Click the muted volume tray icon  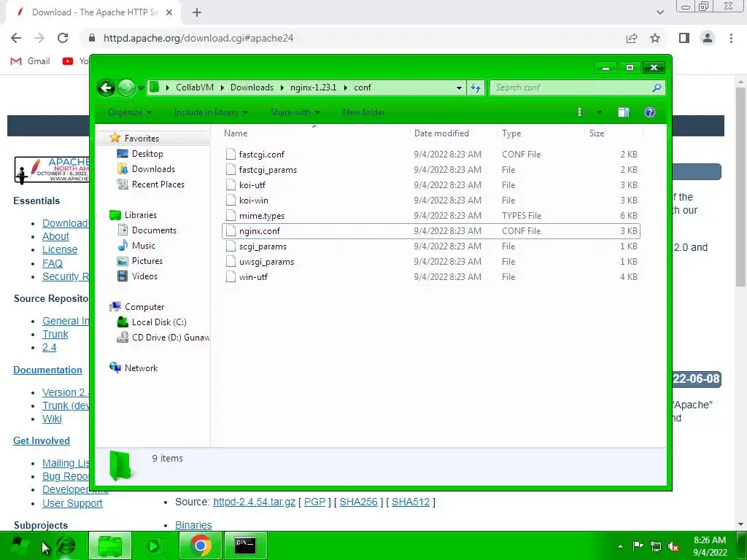673,546
